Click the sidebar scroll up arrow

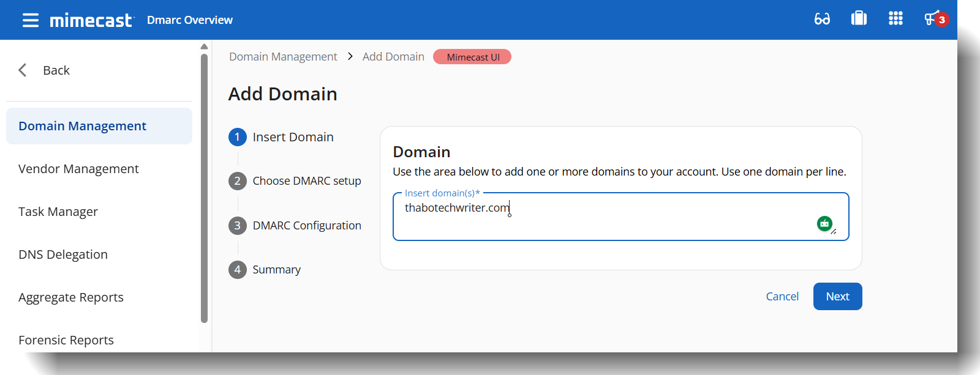(x=205, y=46)
